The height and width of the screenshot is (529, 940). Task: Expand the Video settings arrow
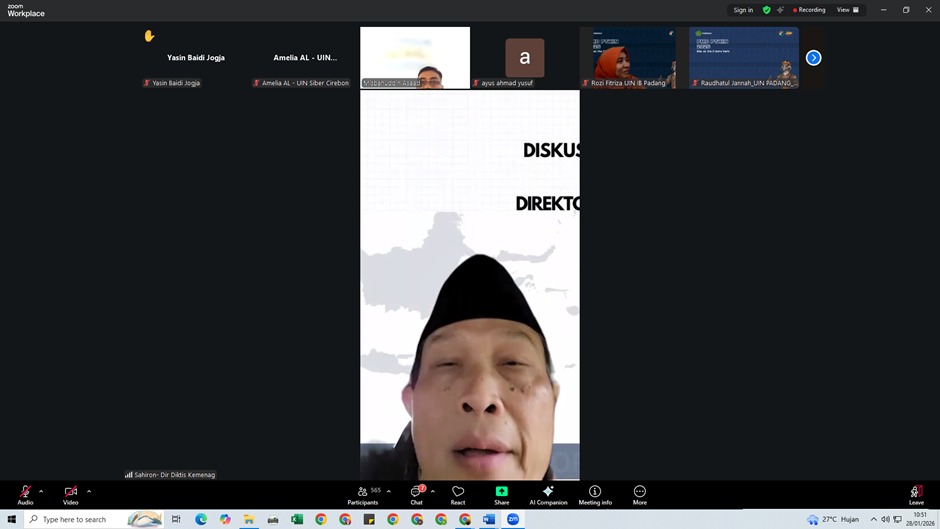pyautogui.click(x=89, y=491)
